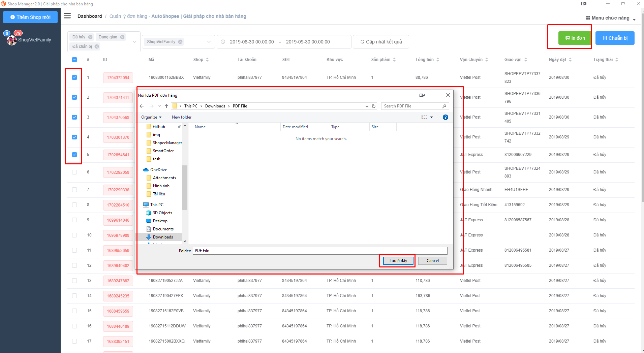The height and width of the screenshot is (353, 644).
Task: Open the 'Menu chức năng' dropdown
Action: point(610,18)
